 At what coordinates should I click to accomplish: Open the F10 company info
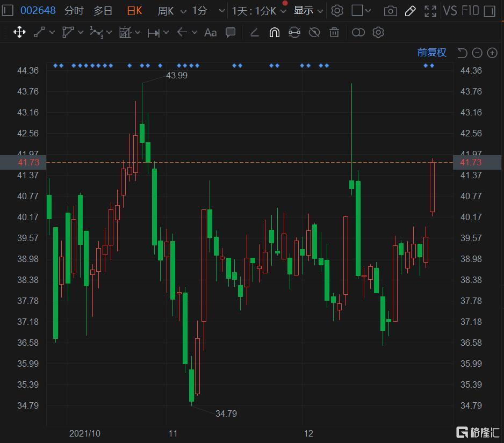(x=470, y=11)
